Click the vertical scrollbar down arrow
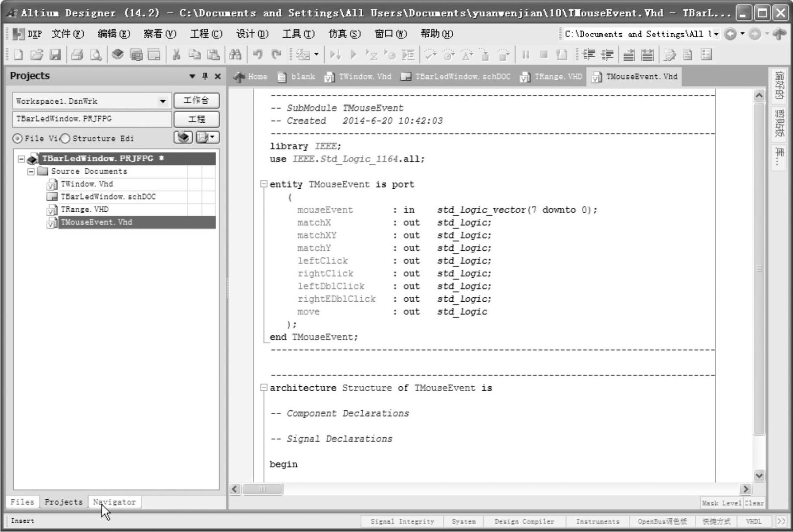Viewport: 793px width, 532px height. (759, 475)
